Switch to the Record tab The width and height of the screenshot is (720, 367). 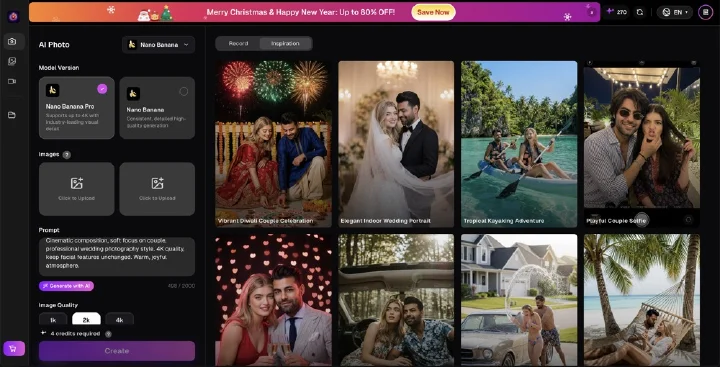pos(238,44)
